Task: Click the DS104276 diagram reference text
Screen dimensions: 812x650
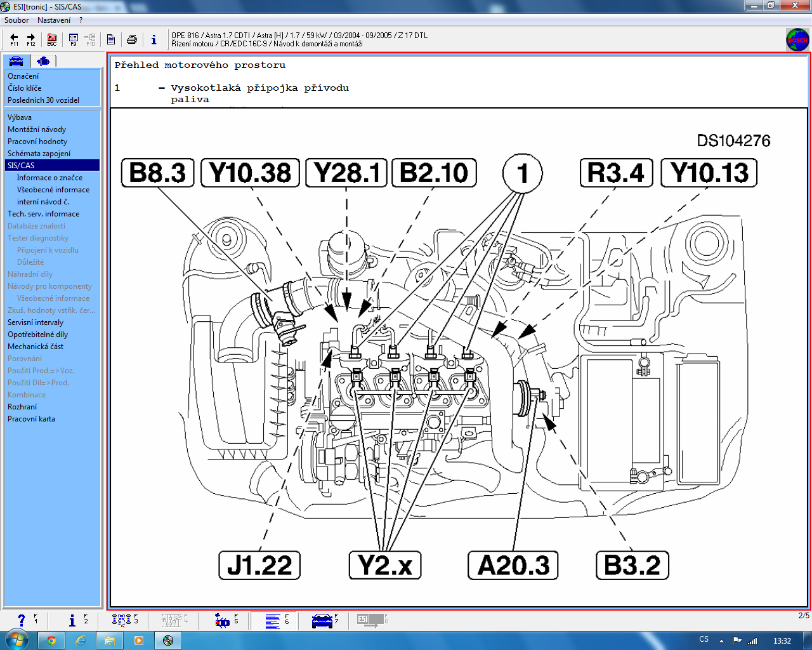Action: tap(733, 141)
